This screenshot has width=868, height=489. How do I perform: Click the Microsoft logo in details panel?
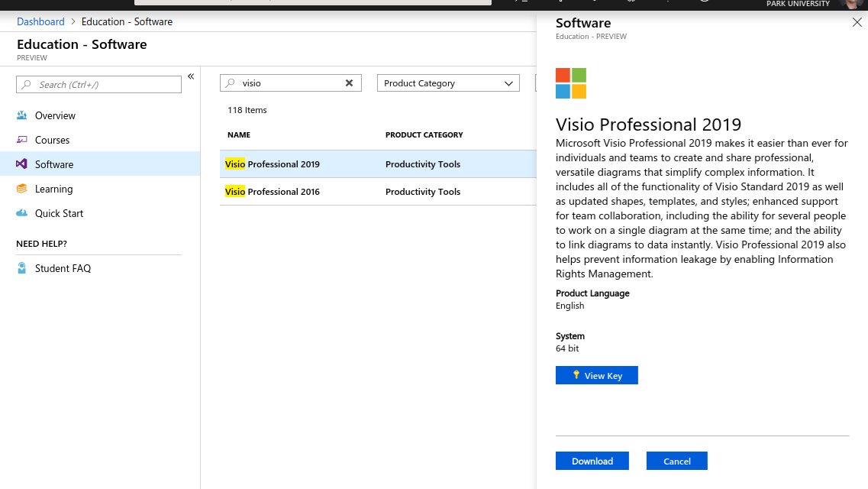pyautogui.click(x=571, y=83)
